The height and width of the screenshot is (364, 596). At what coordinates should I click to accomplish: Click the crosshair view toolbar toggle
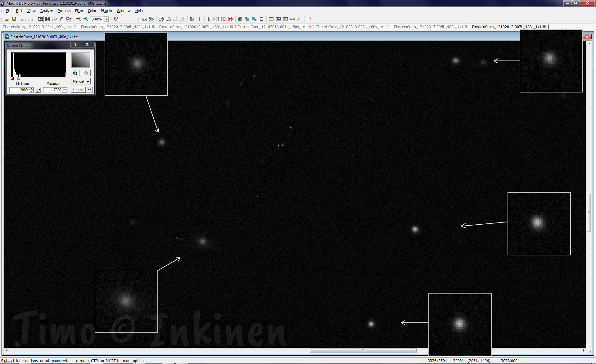[x=47, y=19]
